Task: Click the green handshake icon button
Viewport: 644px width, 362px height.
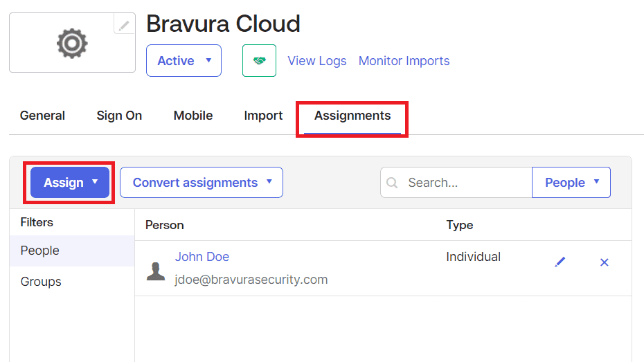Action: coord(259,61)
